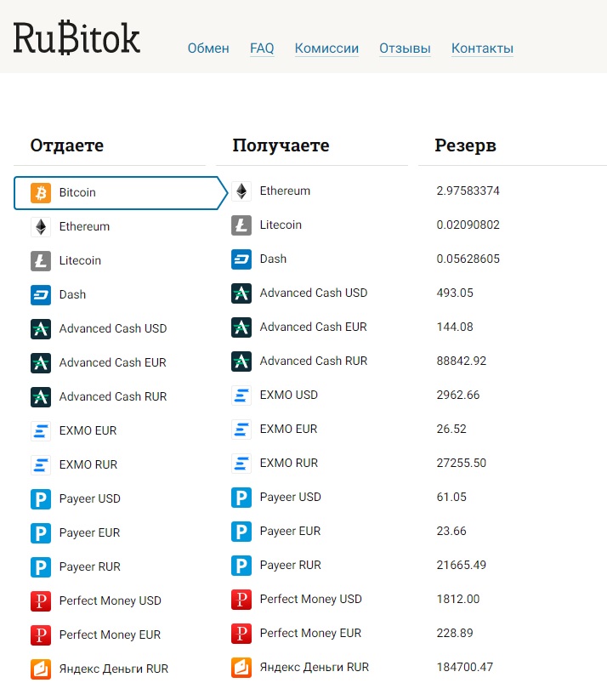Click reserve value 0.05628605

tap(468, 259)
